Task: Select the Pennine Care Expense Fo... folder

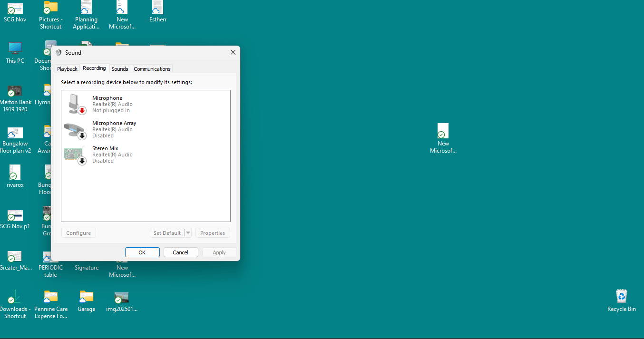Action: coord(50,297)
